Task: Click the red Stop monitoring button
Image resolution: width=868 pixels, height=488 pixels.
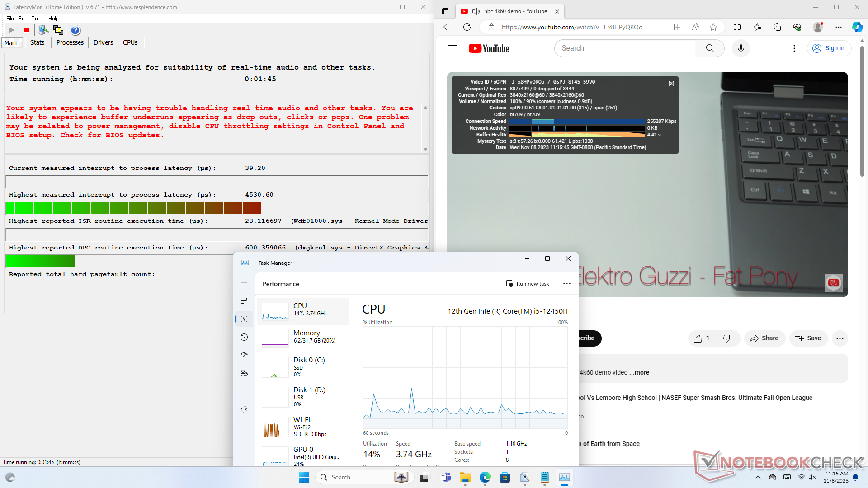Action: pyautogui.click(x=26, y=30)
